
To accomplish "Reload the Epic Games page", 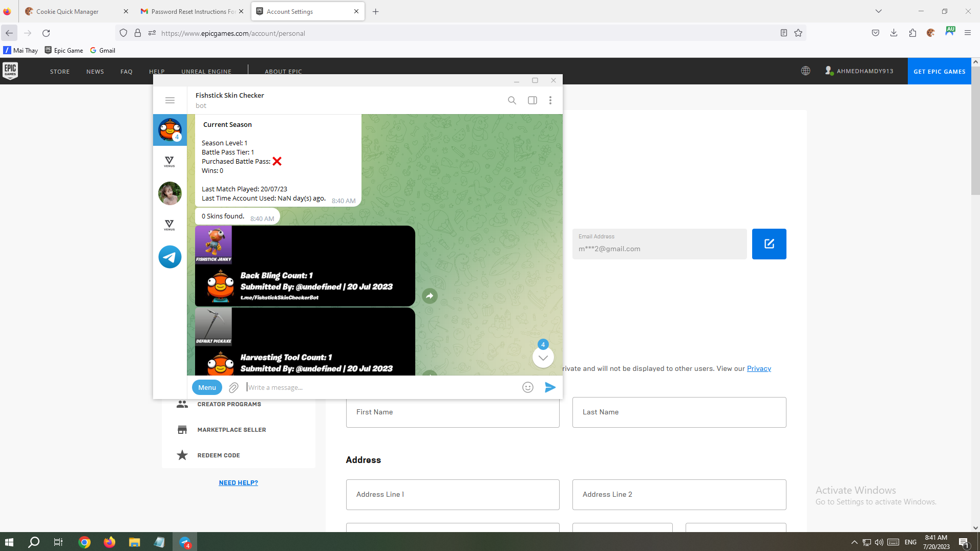I will 46,33.
